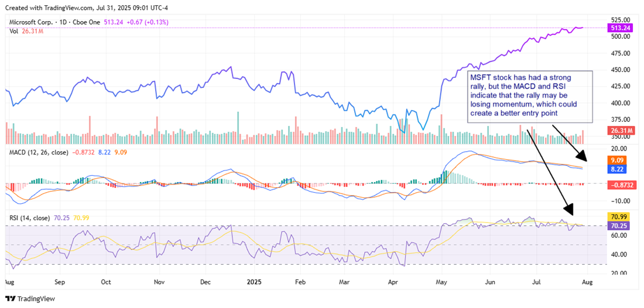644x308 pixels.
Task: Click the Nov label on the time axis
Action: click(x=157, y=282)
